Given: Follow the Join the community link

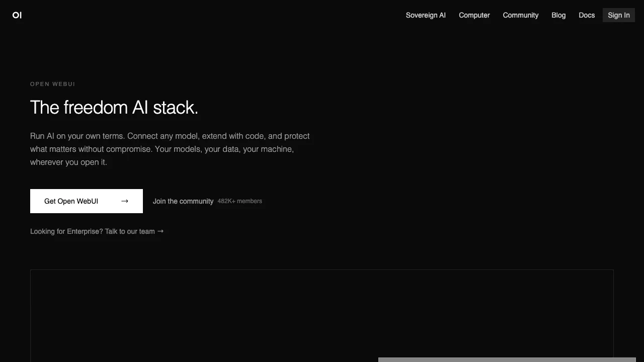Looking at the screenshot, I should [x=183, y=201].
